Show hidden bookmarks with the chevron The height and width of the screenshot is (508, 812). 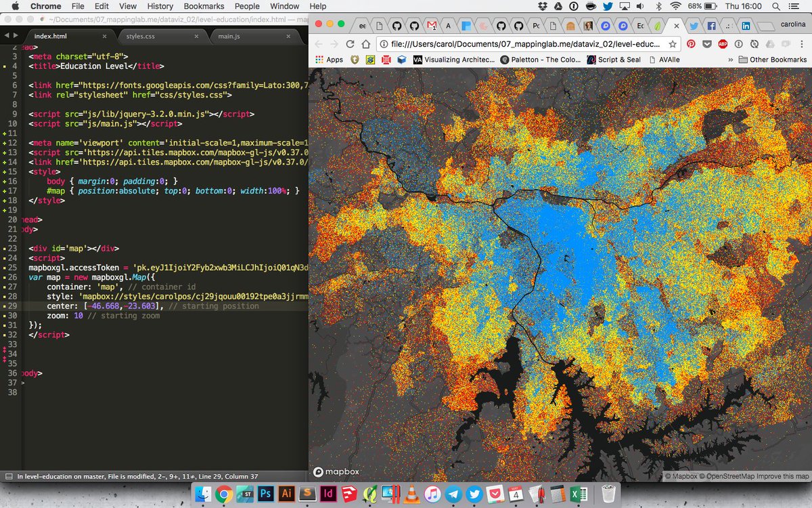730,60
